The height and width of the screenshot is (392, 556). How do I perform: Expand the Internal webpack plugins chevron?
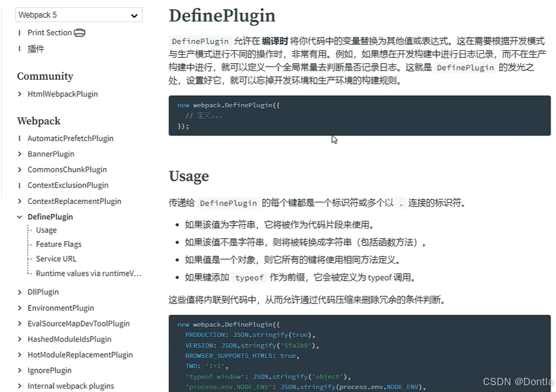[x=20, y=386]
